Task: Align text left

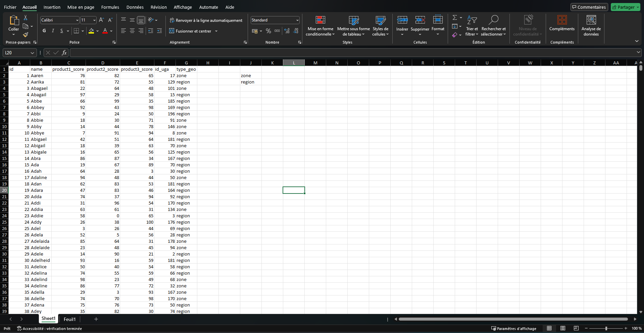Action: tap(123, 31)
